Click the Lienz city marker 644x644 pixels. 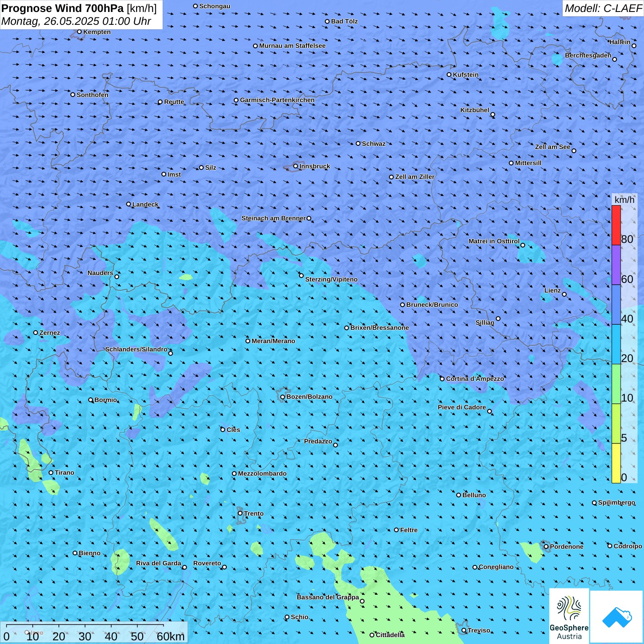564,294
